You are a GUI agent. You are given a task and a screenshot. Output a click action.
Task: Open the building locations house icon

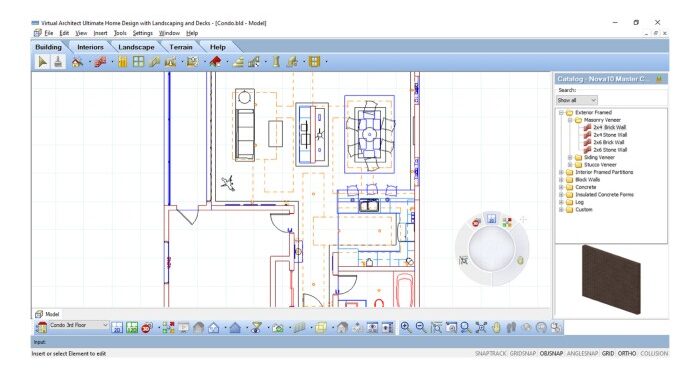coord(41,328)
